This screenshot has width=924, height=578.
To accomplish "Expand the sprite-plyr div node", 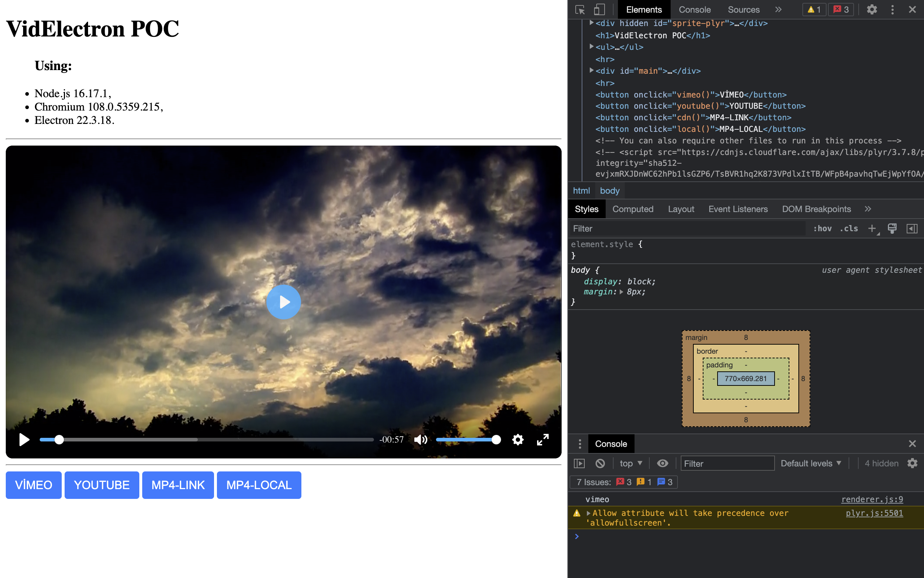I will pos(592,23).
